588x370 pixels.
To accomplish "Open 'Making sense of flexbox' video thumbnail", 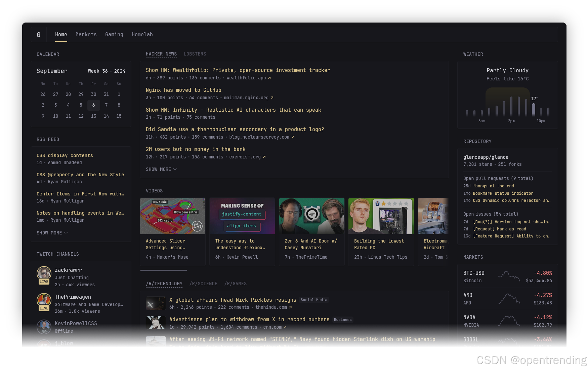I will pos(242,216).
